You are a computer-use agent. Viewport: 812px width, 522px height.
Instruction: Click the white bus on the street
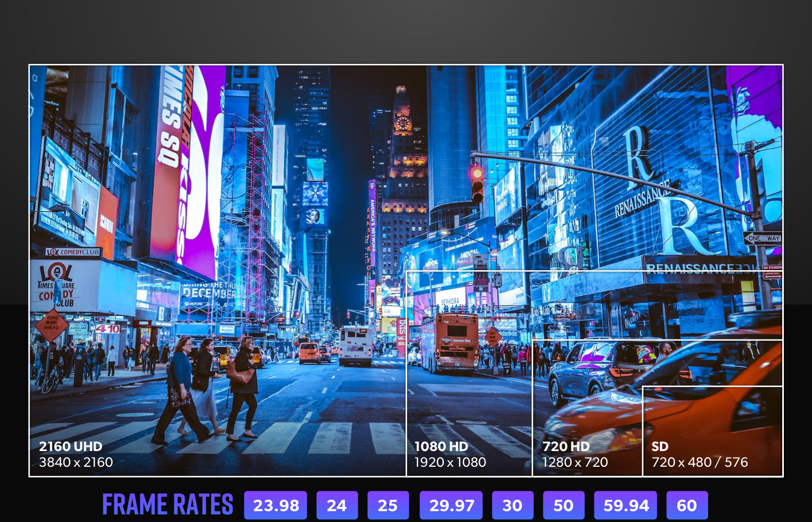(x=356, y=345)
